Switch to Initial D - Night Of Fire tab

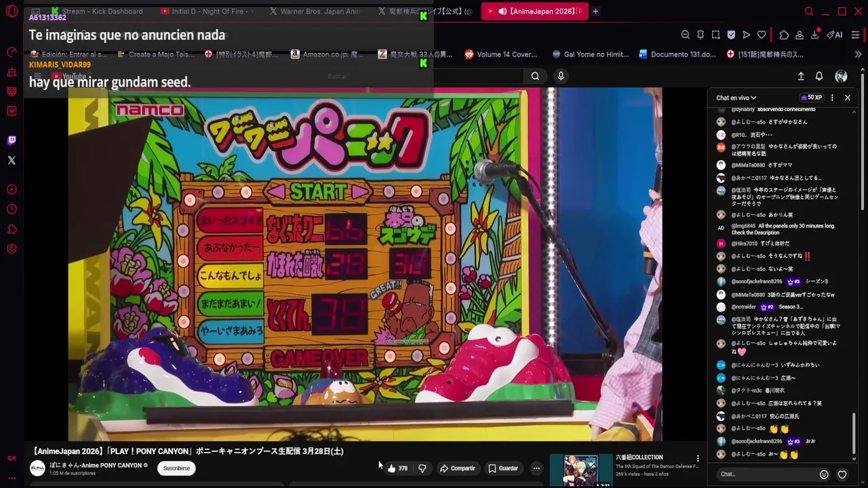coord(207,12)
